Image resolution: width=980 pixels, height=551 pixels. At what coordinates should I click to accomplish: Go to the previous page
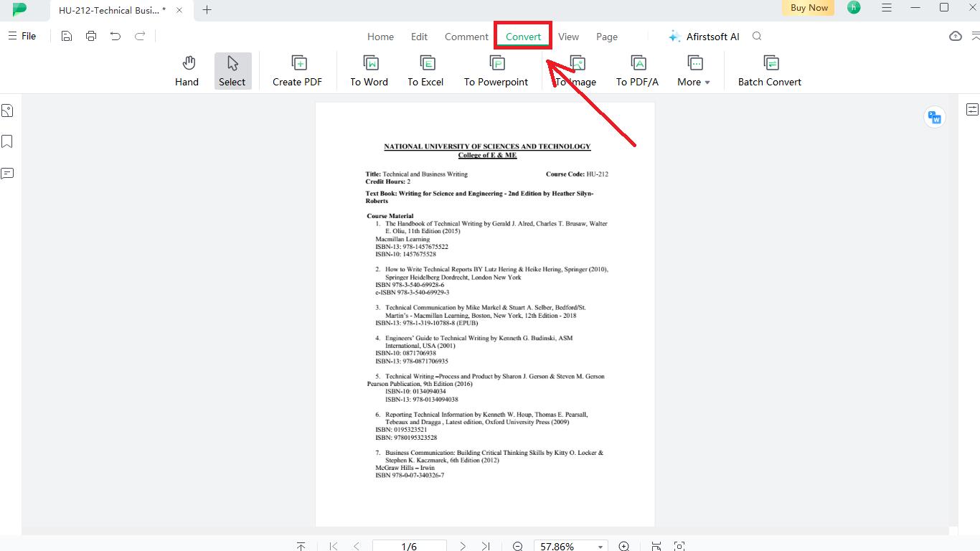(357, 547)
